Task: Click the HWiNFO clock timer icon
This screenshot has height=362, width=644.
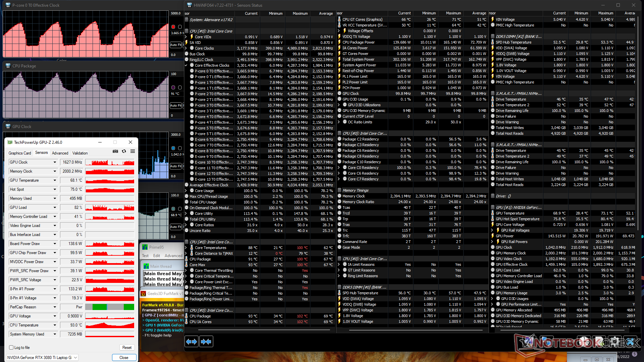Action: click(584, 342)
